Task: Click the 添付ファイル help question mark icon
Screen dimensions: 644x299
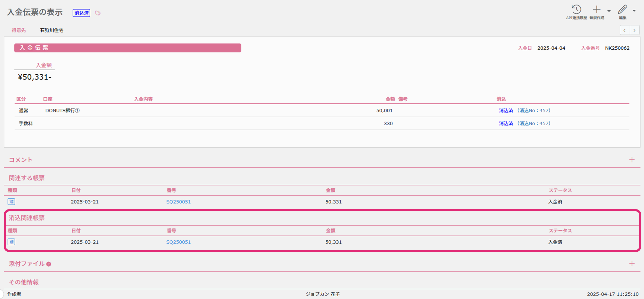Action: (49, 264)
